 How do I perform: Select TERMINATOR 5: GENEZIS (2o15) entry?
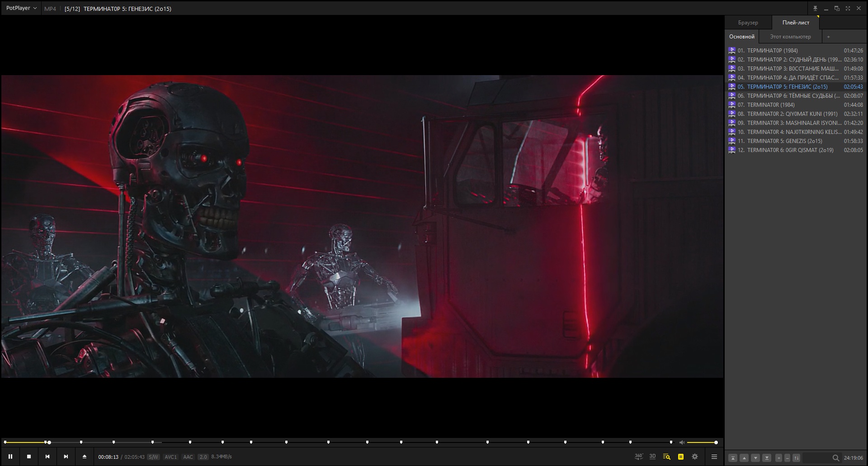tap(796, 141)
